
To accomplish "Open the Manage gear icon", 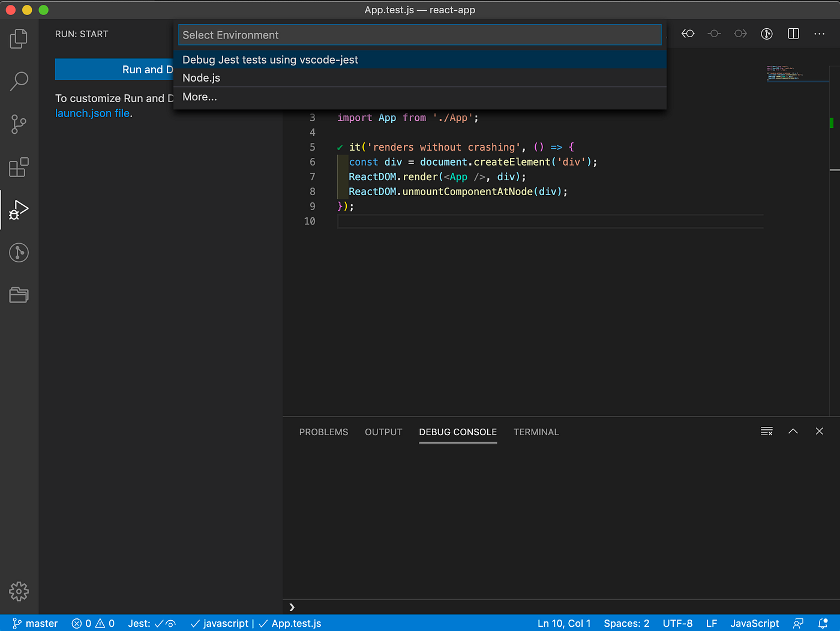I will coord(19,591).
